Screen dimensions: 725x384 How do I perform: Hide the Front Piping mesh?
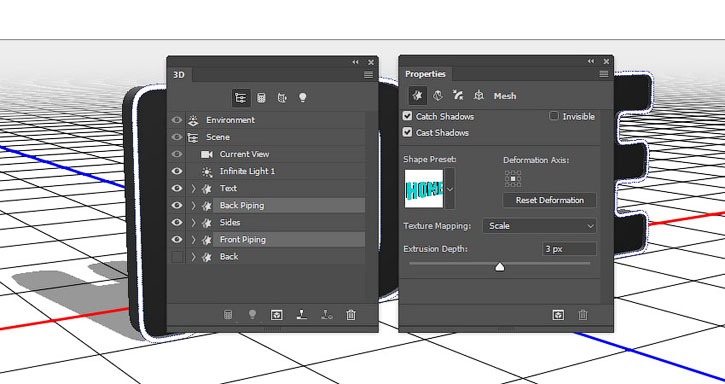pos(177,240)
